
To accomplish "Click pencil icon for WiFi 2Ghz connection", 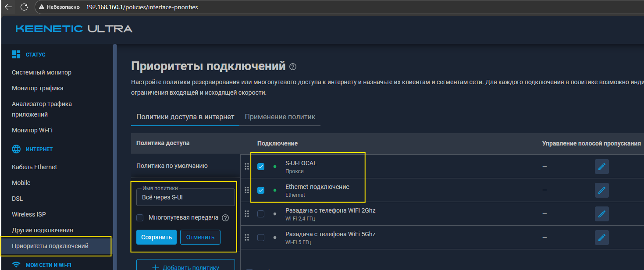I will click(x=601, y=214).
